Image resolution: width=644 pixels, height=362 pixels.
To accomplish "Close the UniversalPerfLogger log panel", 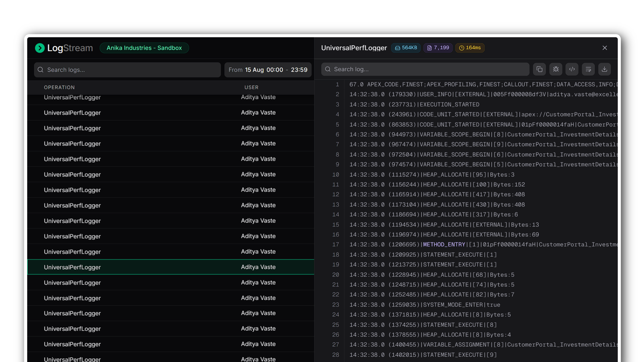I will [605, 48].
